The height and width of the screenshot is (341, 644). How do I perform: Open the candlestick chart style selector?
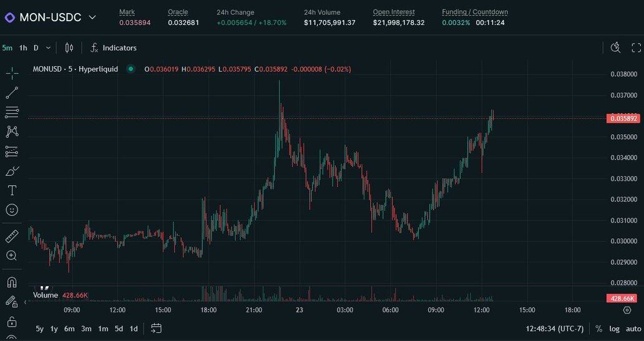pos(69,48)
